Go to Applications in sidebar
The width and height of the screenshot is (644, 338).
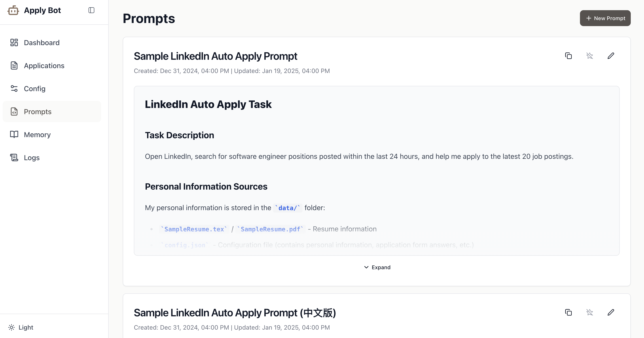tap(44, 66)
